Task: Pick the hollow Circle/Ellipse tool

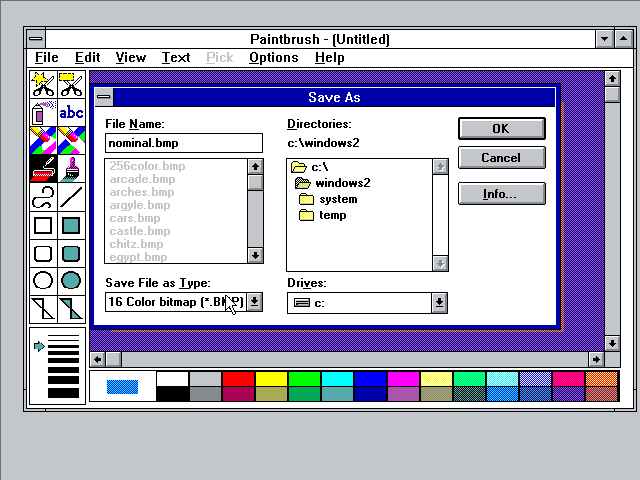Action: (x=43, y=281)
